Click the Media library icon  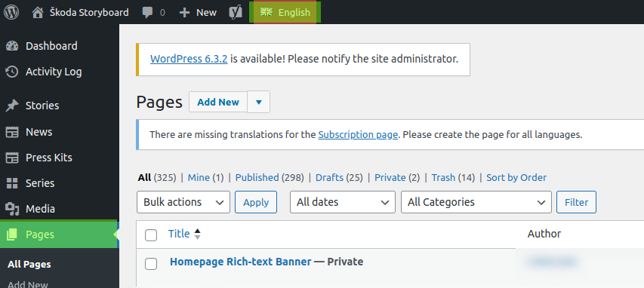click(x=12, y=210)
